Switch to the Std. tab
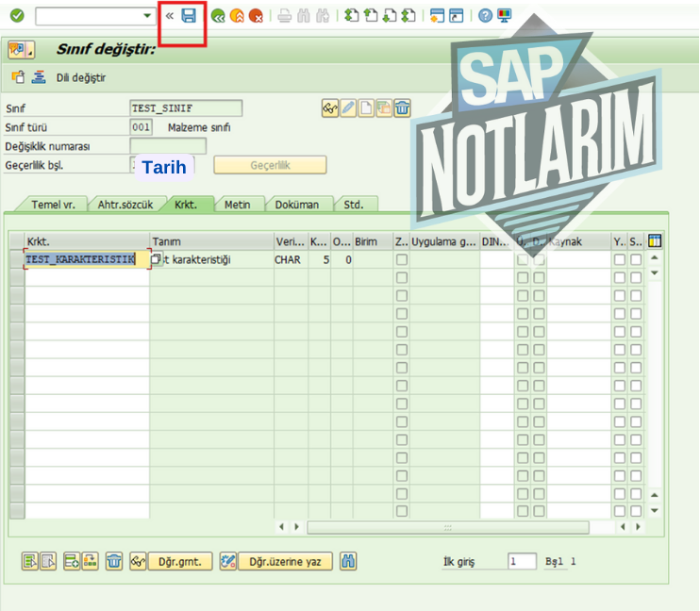700x611 pixels. (x=354, y=205)
